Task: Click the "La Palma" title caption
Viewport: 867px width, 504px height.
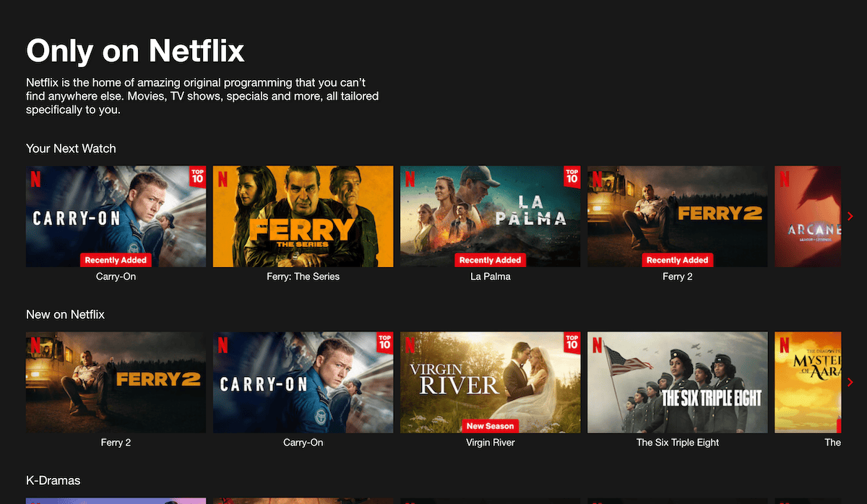Action: point(491,277)
